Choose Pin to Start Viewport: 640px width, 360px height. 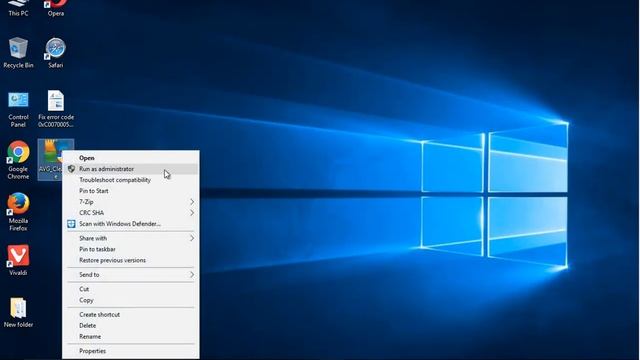point(131,191)
